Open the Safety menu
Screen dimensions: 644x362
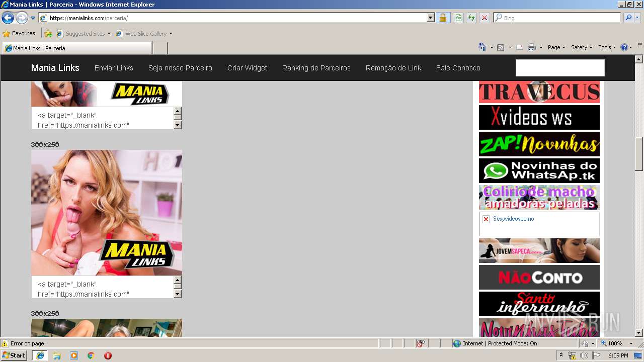tap(582, 47)
